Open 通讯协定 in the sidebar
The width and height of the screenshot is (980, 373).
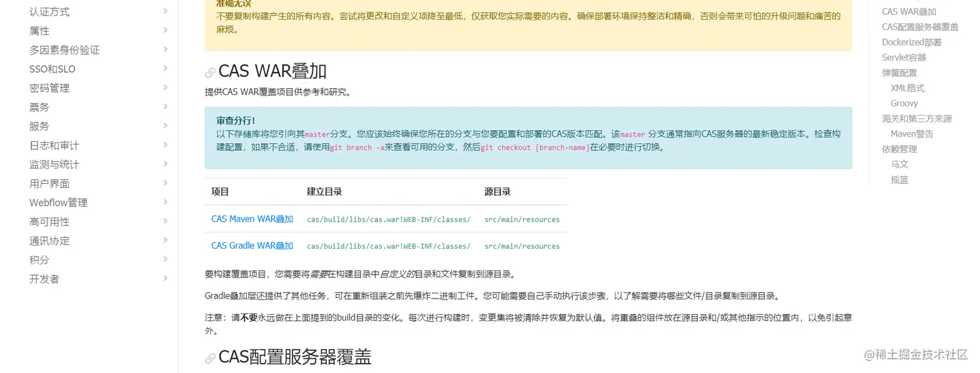[x=49, y=241]
